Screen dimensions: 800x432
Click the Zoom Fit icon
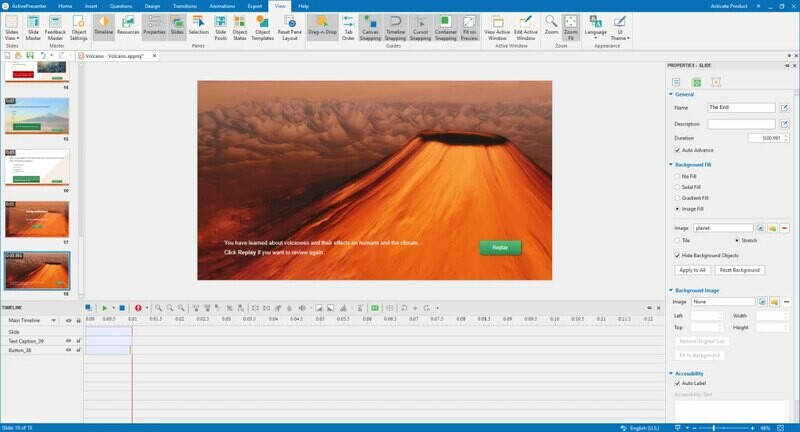click(x=571, y=26)
